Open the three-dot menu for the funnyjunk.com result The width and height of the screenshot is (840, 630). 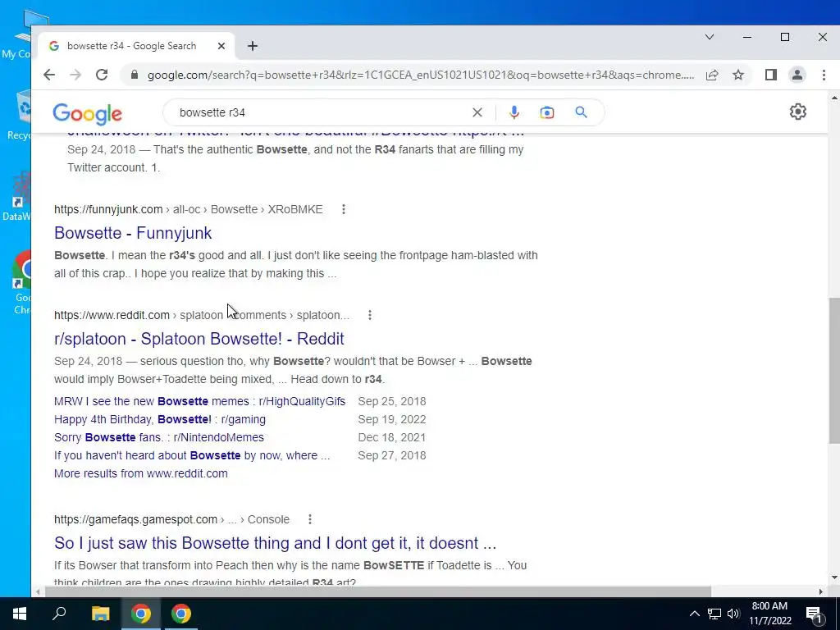click(344, 209)
